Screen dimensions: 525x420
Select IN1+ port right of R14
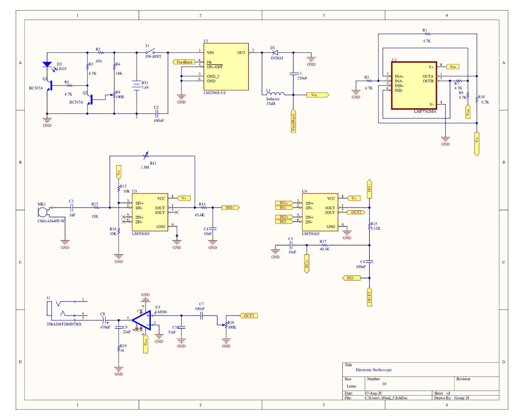[x=231, y=208]
